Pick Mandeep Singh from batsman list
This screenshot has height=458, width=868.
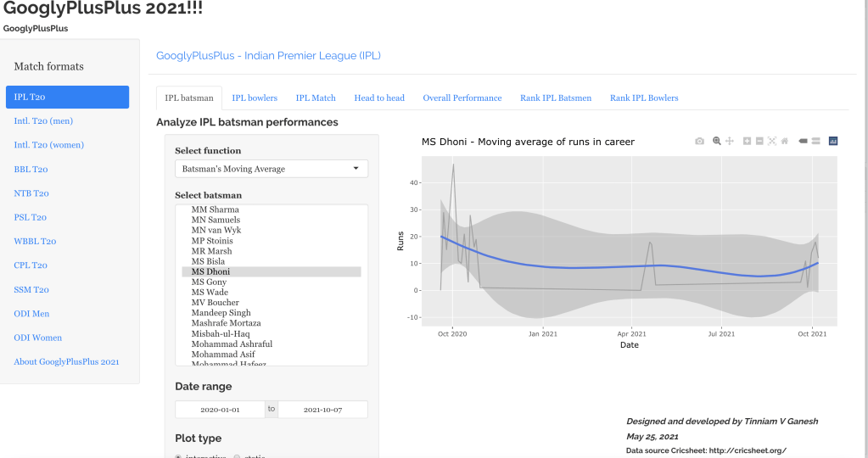pyautogui.click(x=221, y=313)
